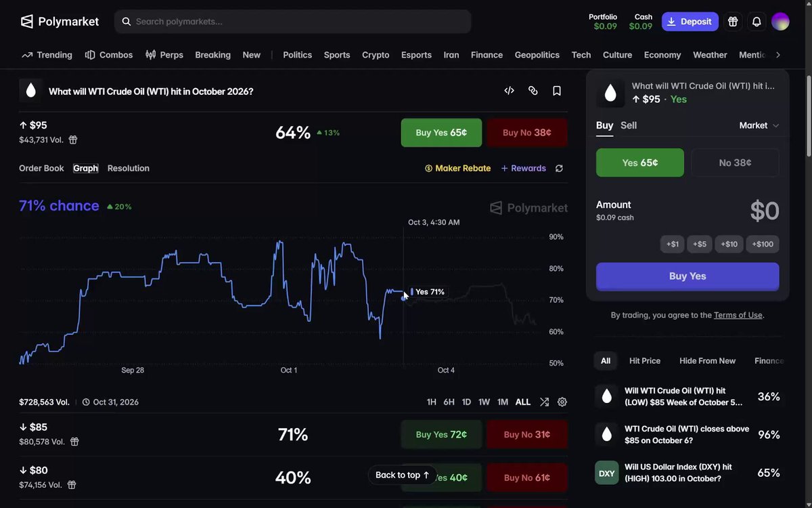This screenshot has height=508, width=812.
Task: Click the Polymarket logo
Action: pyautogui.click(x=60, y=22)
